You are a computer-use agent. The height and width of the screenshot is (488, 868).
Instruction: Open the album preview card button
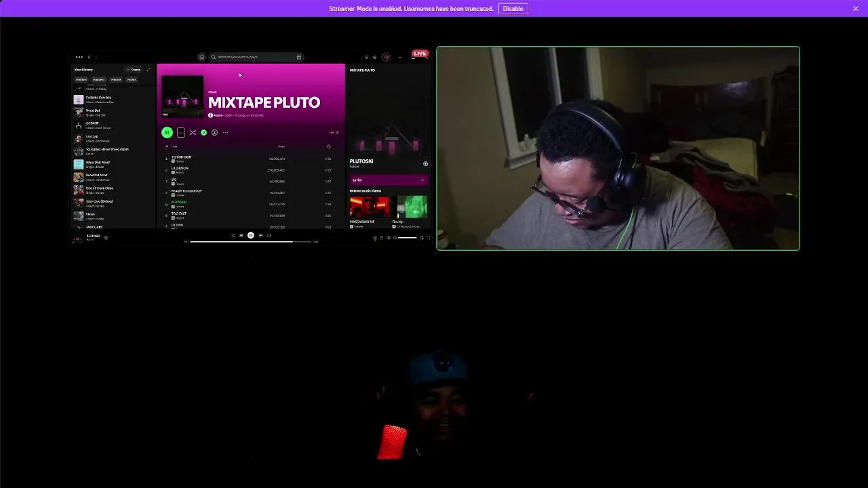click(181, 132)
